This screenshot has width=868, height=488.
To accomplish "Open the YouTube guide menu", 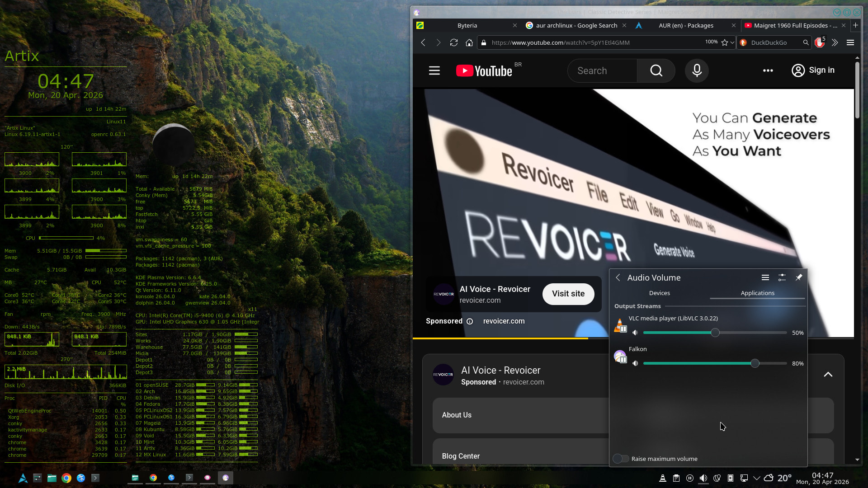I will [x=434, y=70].
